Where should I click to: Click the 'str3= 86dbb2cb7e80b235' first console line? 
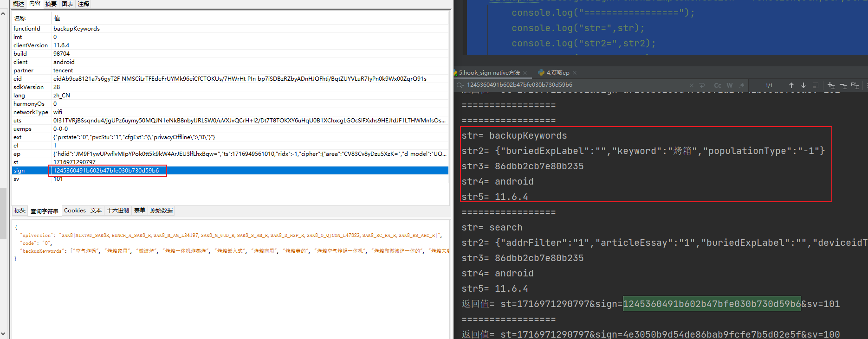coord(523,166)
